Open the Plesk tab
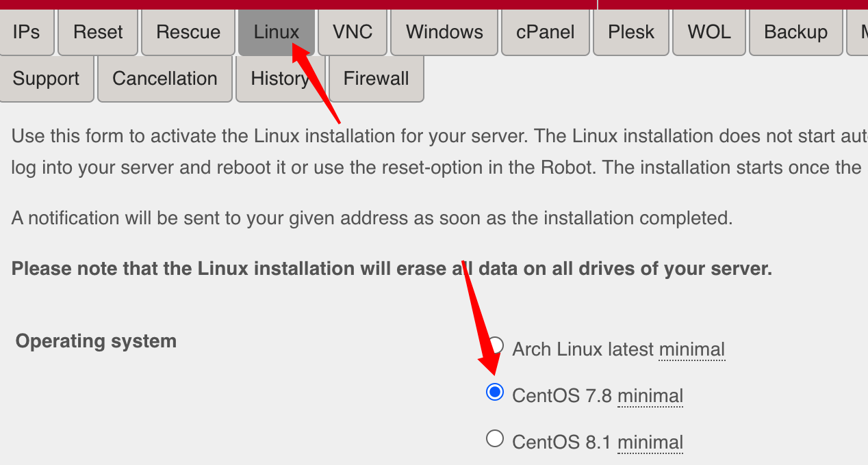 tap(631, 32)
